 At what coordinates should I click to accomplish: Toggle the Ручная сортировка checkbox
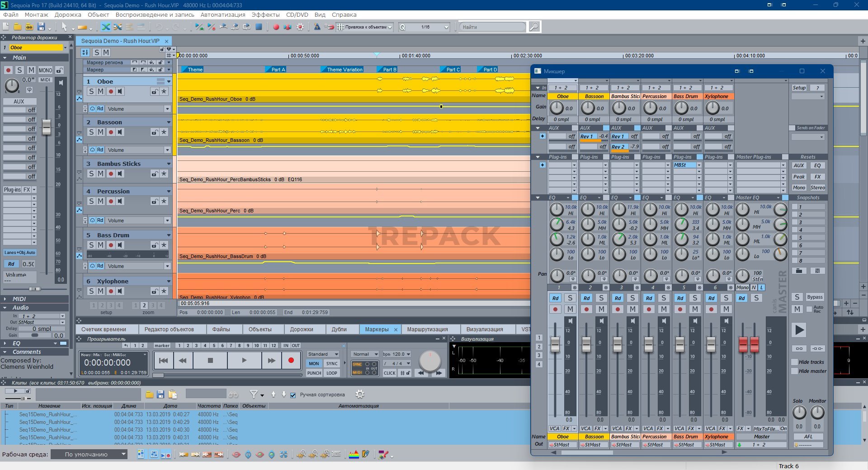point(293,395)
